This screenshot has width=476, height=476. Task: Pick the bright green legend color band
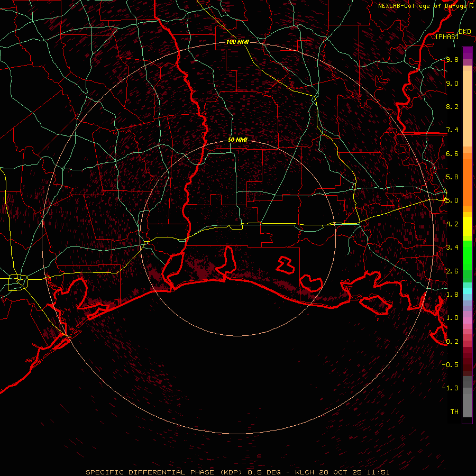point(467,255)
